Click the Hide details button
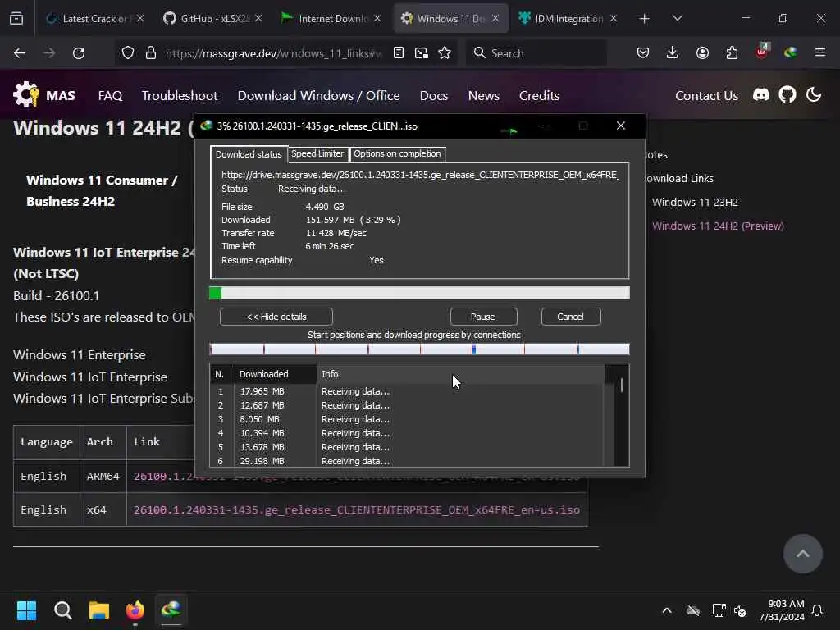Image resolution: width=840 pixels, height=630 pixels. click(x=276, y=317)
